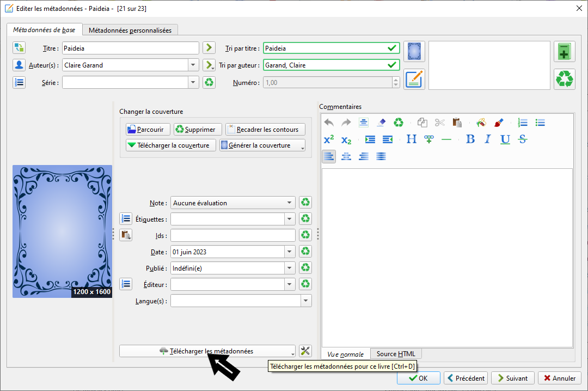
Task: Toggle underline formatting
Action: [x=505, y=139]
